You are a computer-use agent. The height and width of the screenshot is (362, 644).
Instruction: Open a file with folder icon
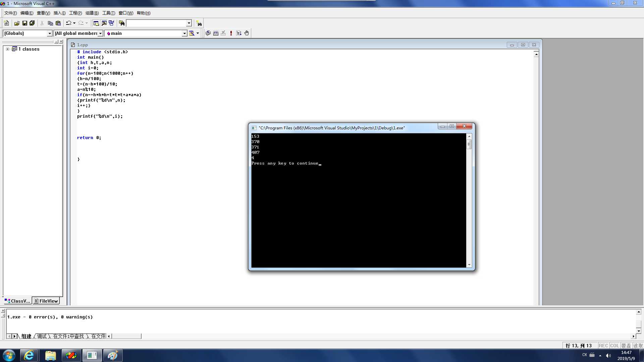(x=17, y=23)
